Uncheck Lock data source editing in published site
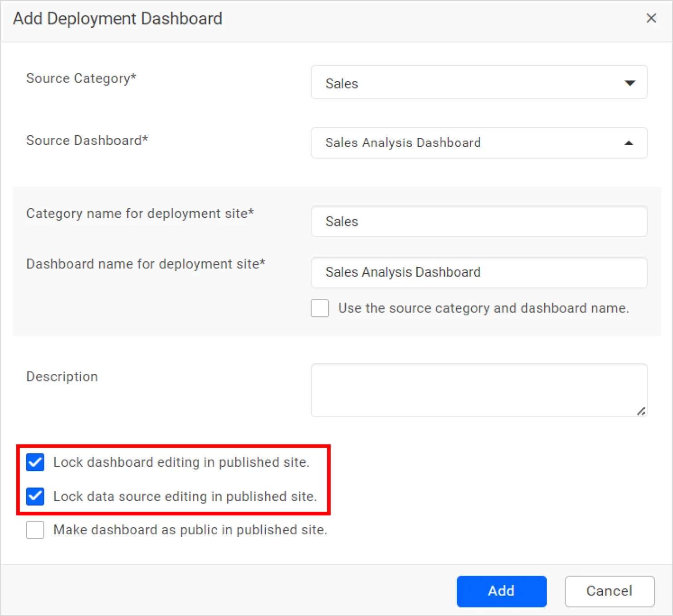The image size is (673, 616). point(35,496)
